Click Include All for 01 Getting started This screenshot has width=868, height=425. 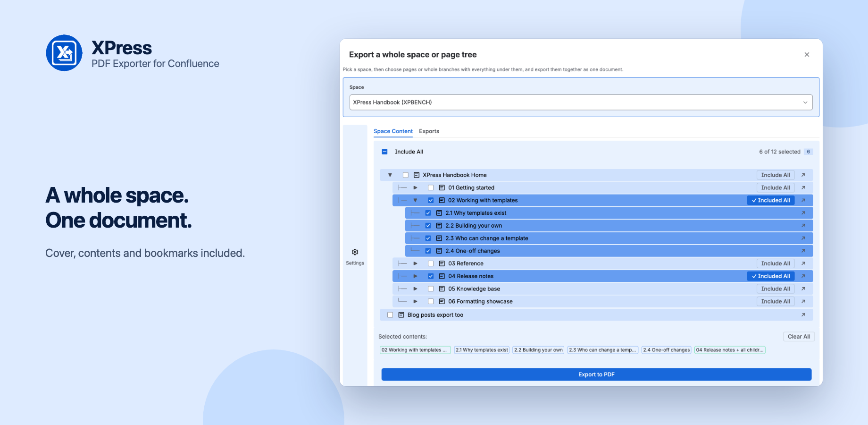coord(776,188)
